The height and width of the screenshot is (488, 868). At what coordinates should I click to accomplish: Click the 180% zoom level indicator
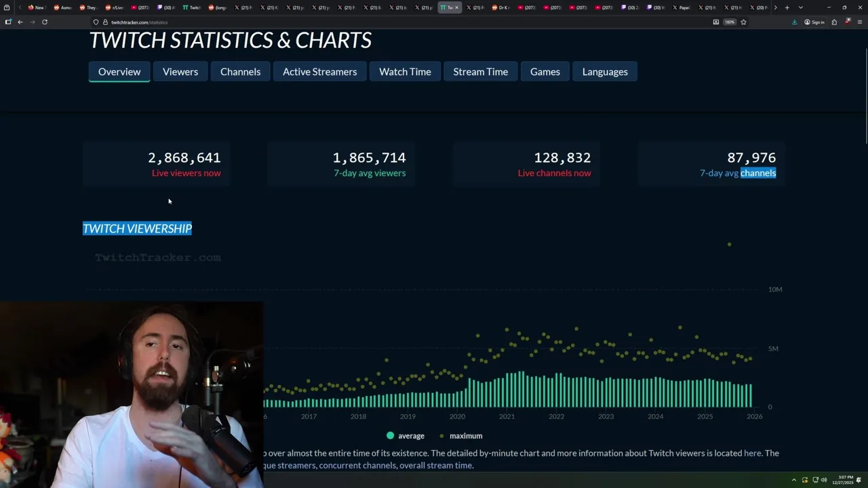pyautogui.click(x=730, y=22)
